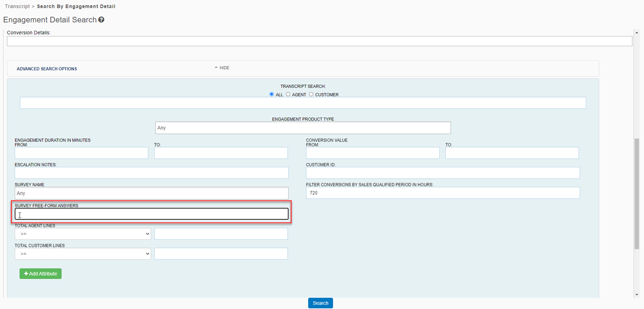Viewport: 644px width, 309px height.
Task: Focus the transcript search text box
Action: click(303, 103)
